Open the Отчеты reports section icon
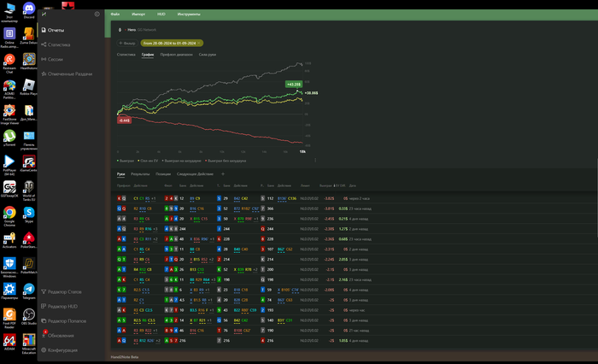 click(44, 30)
